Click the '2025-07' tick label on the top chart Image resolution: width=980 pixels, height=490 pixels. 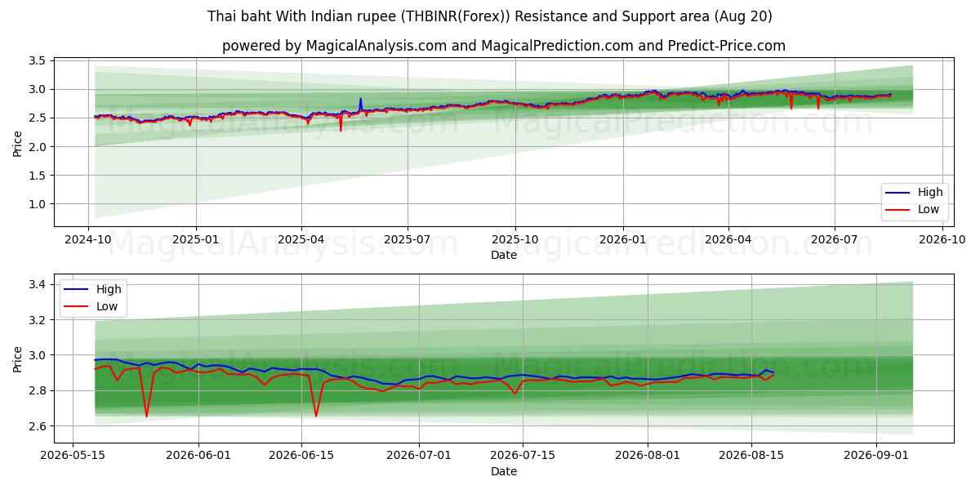[408, 239]
